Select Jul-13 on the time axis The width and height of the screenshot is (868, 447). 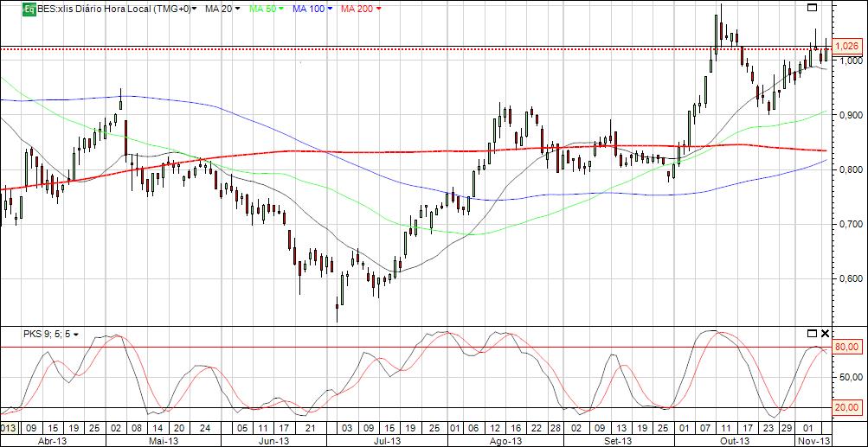point(388,441)
